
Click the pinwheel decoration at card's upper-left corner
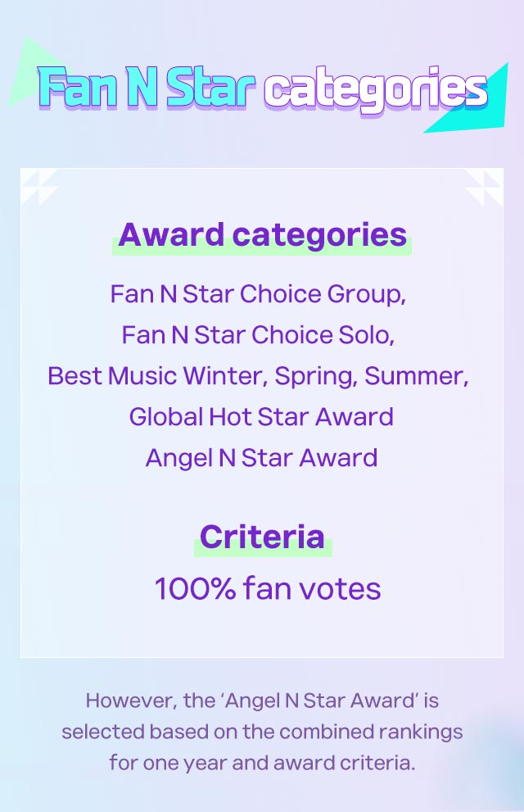tap(38, 187)
